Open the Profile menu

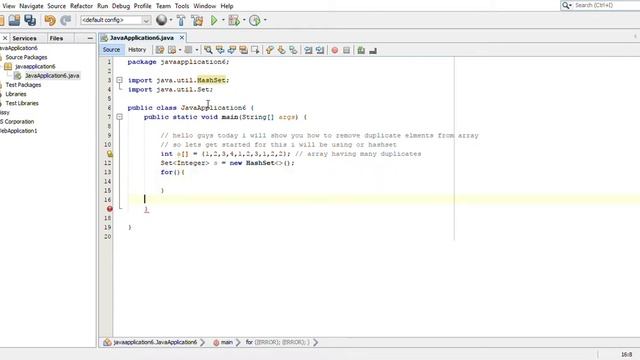pos(142,6)
